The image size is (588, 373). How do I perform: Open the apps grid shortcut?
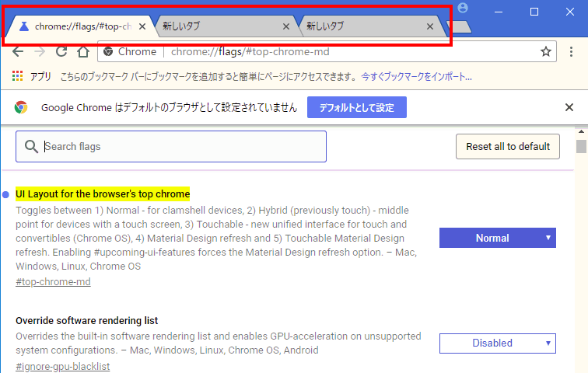click(18, 76)
